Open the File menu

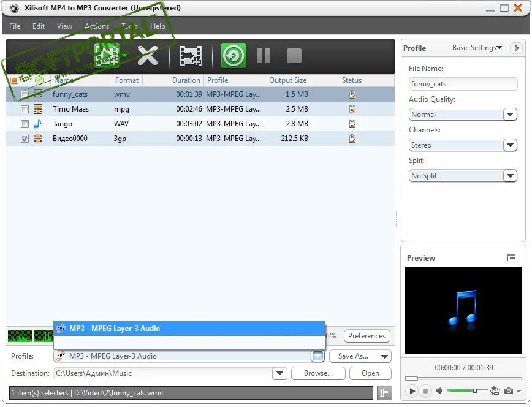[15, 26]
